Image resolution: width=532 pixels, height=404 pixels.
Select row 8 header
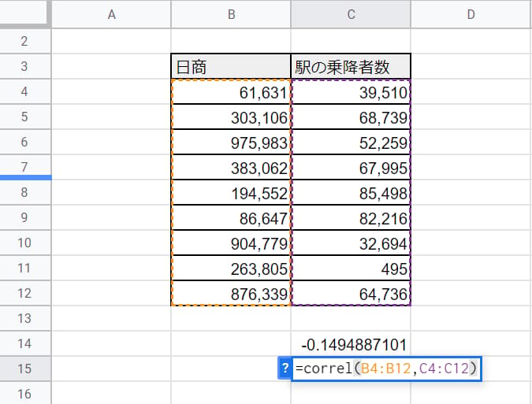pos(25,192)
